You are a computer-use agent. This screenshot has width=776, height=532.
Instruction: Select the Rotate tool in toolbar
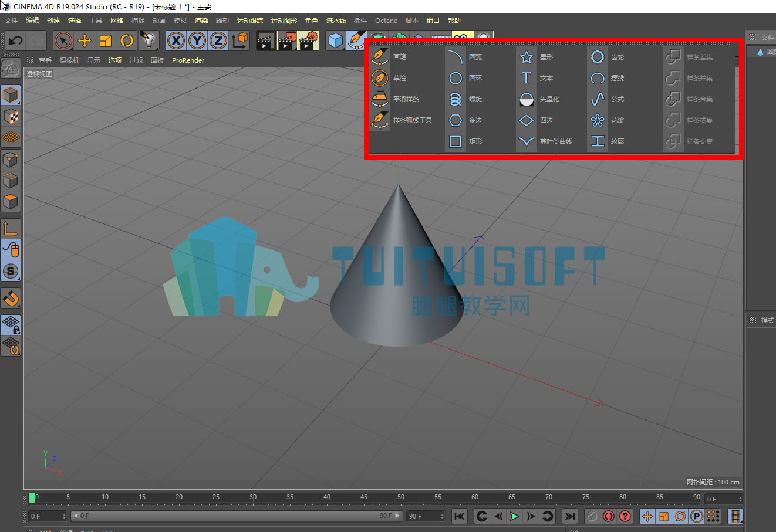pyautogui.click(x=127, y=40)
